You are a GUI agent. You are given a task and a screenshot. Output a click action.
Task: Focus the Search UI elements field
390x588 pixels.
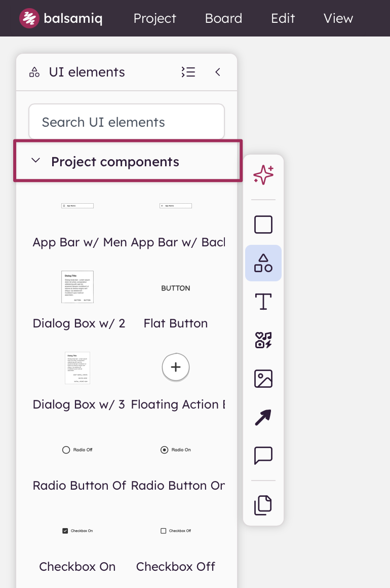coord(127,122)
